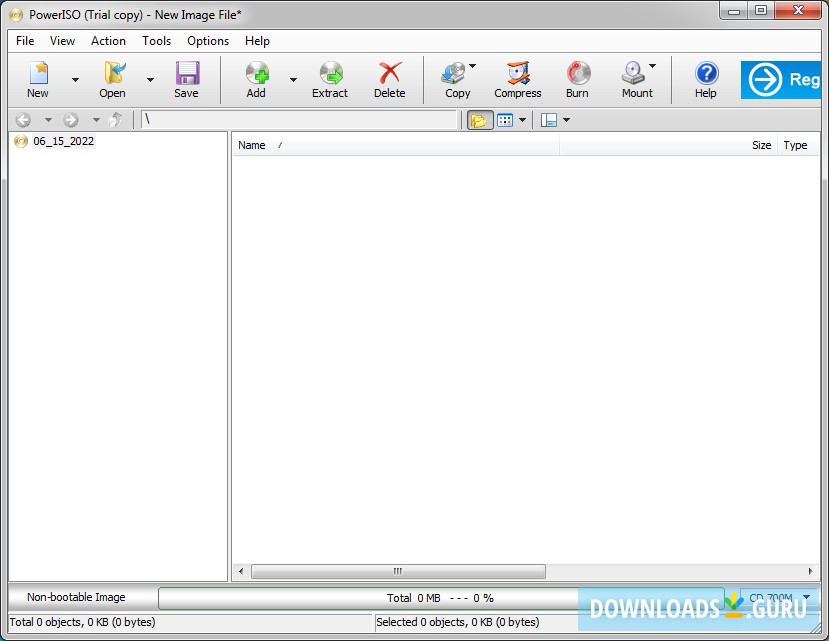The height and width of the screenshot is (641, 829).
Task: Select the 06_15_2022 tree node
Action: coord(63,141)
